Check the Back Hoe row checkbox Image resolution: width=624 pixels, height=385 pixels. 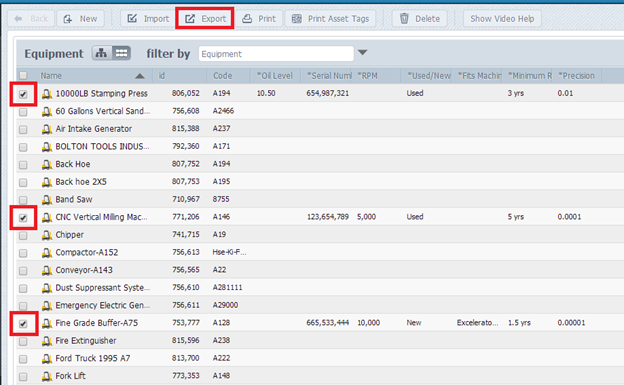(x=23, y=165)
